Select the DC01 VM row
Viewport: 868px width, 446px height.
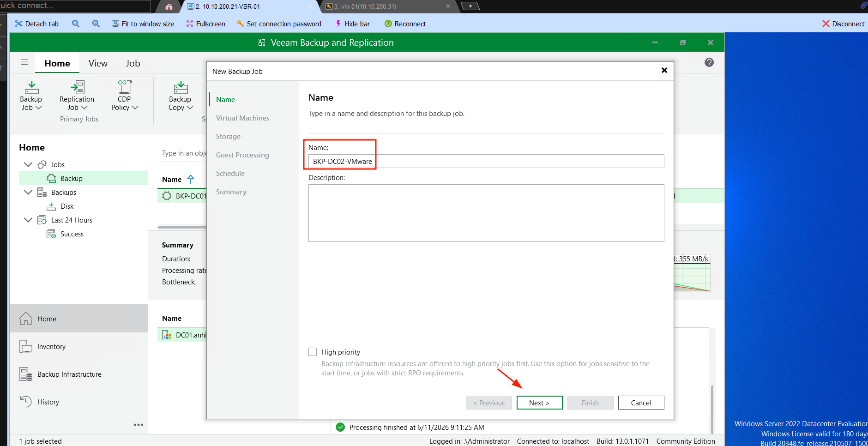[x=182, y=335]
